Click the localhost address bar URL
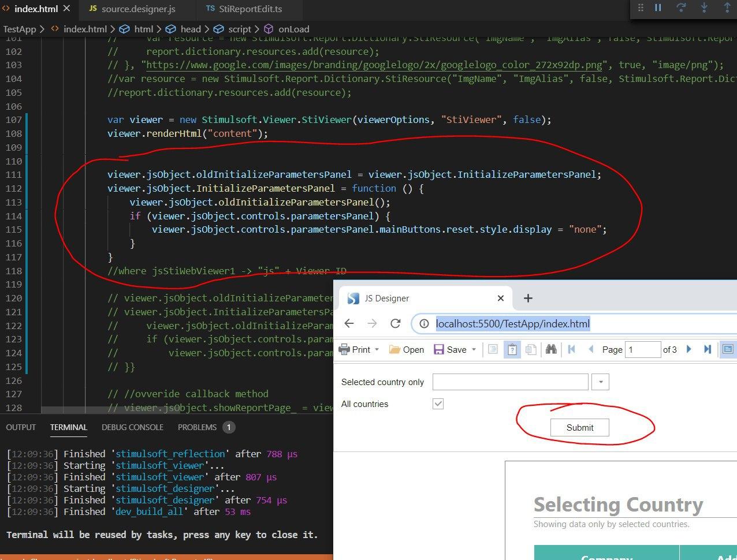This screenshot has height=560, width=737. [x=513, y=323]
